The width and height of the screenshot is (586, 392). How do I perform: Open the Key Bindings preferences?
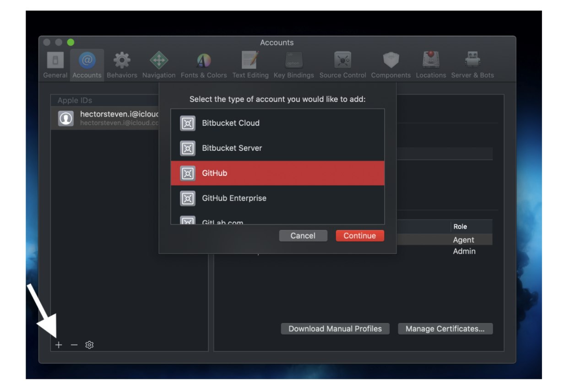pyautogui.click(x=294, y=65)
